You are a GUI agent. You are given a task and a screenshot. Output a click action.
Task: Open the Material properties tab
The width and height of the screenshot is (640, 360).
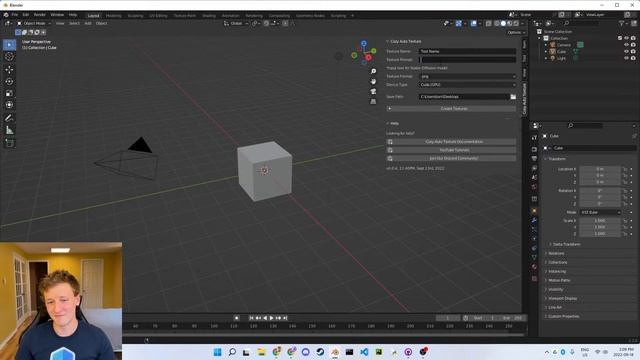coord(534,267)
